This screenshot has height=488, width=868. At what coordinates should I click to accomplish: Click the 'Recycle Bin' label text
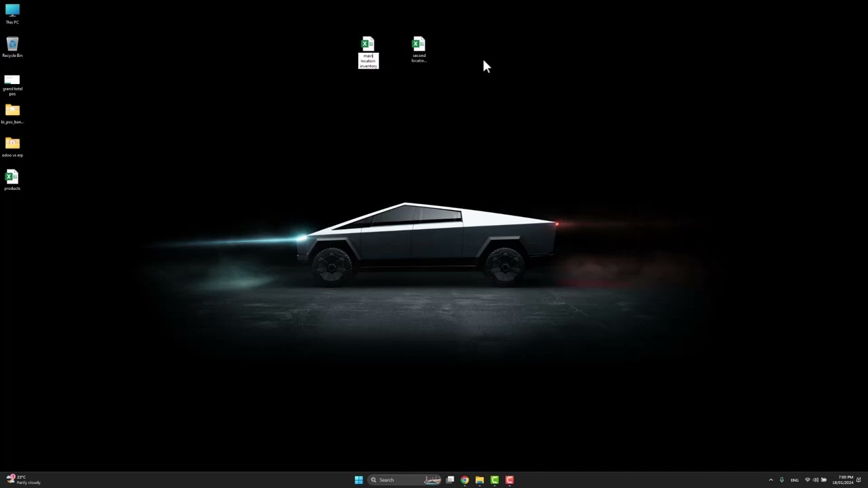12,56
